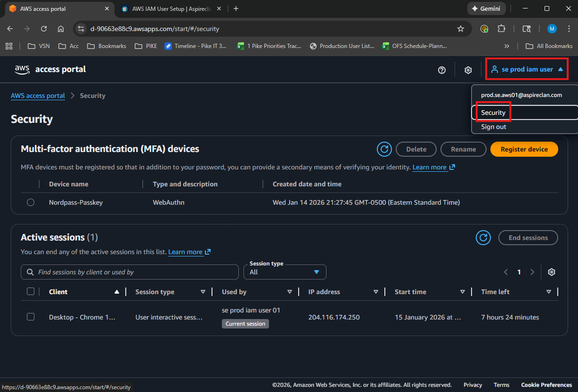Click the Delete MFA device button

pyautogui.click(x=416, y=149)
